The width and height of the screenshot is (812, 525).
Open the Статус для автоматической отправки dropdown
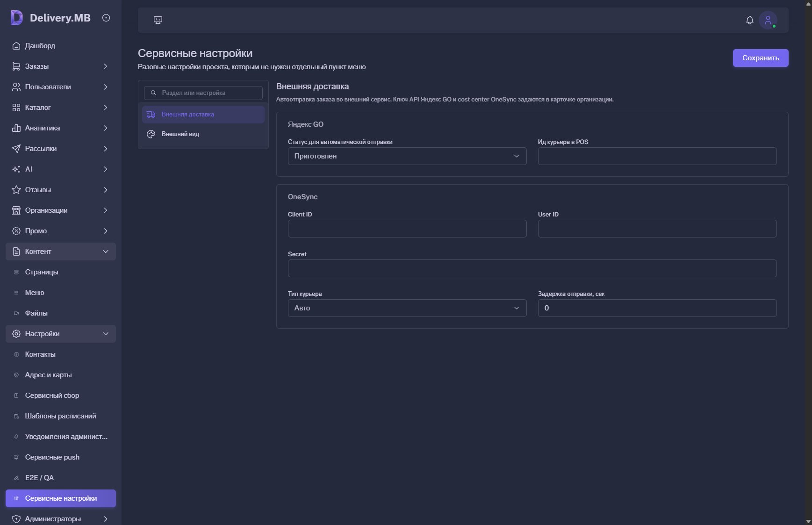(407, 156)
